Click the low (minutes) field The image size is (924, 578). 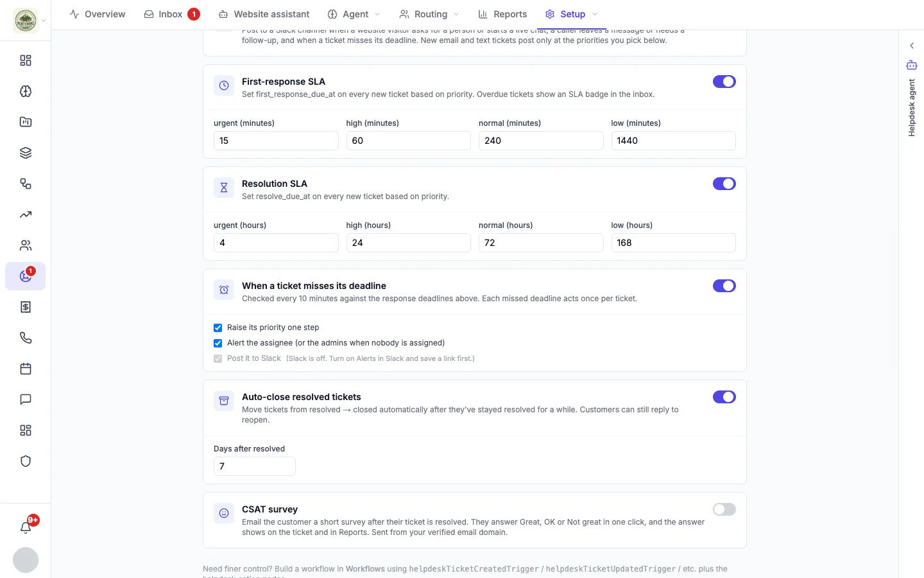(673, 141)
